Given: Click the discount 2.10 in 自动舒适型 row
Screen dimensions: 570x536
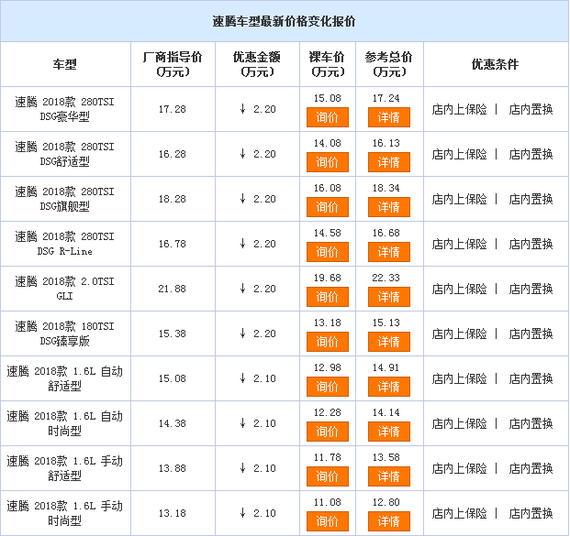Looking at the screenshot, I should [265, 379].
